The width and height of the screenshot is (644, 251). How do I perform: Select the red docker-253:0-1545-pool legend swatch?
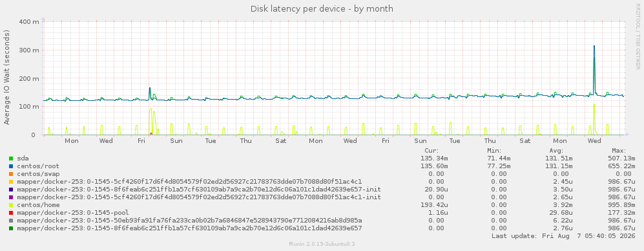(11, 213)
